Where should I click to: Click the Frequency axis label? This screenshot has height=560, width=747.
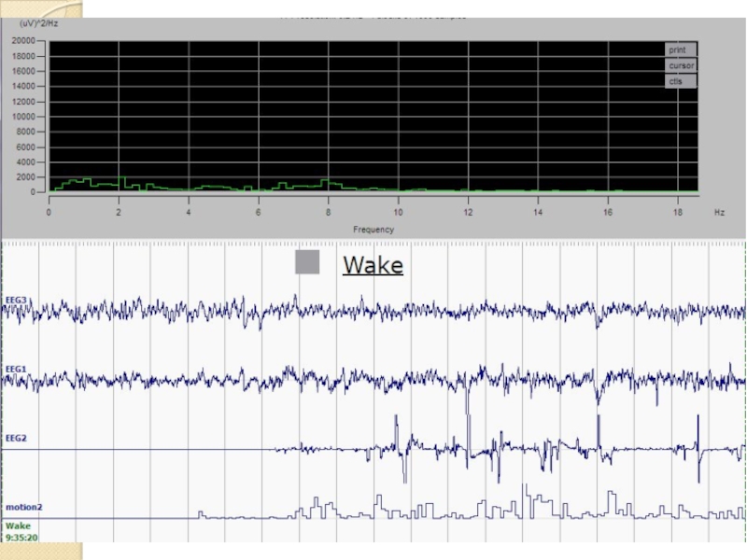(x=373, y=230)
